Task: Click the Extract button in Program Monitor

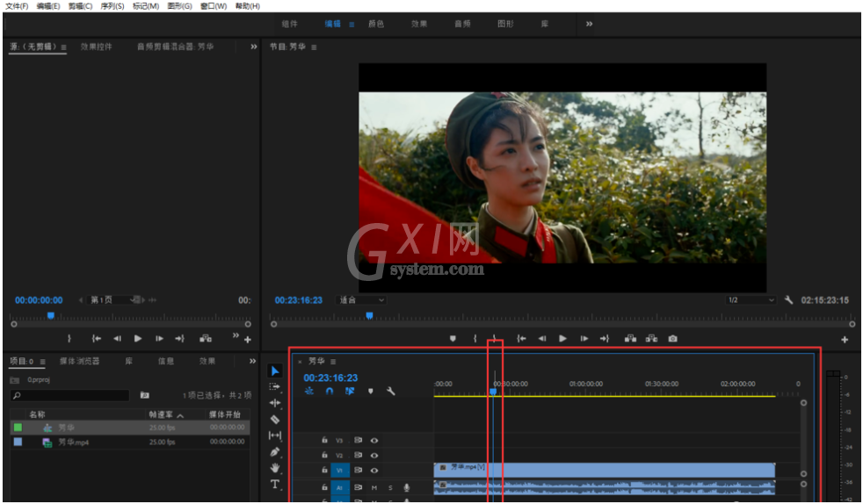Action: tap(652, 339)
